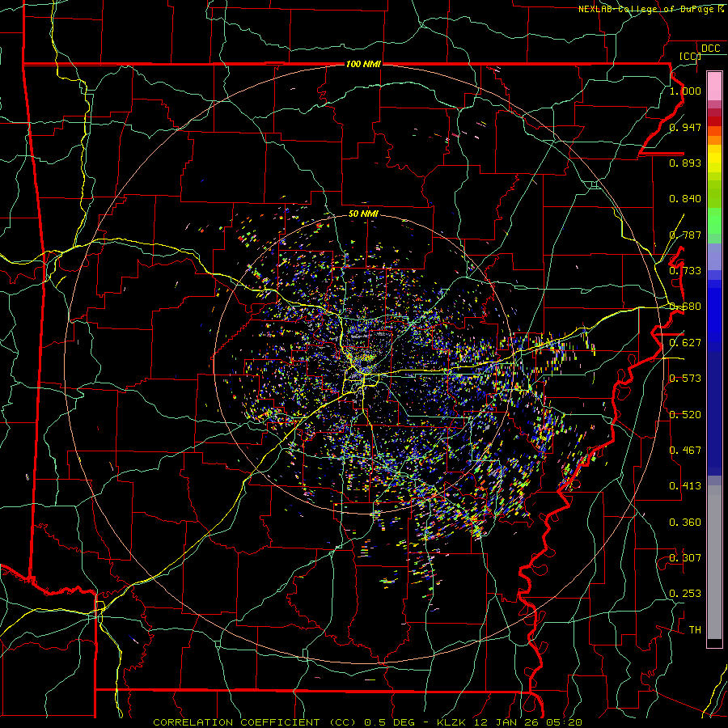The width and height of the screenshot is (728, 728).
Task: Pick the orange segment of the color bar
Action: click(714, 140)
